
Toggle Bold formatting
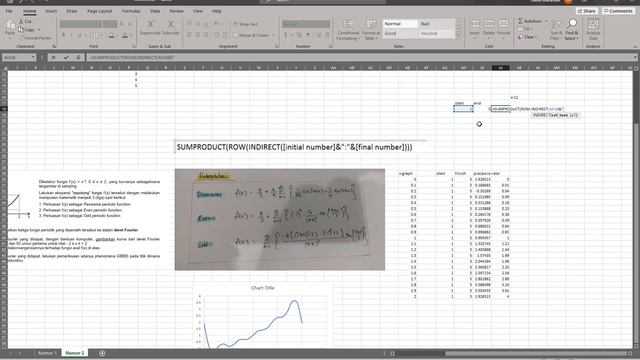63,36
